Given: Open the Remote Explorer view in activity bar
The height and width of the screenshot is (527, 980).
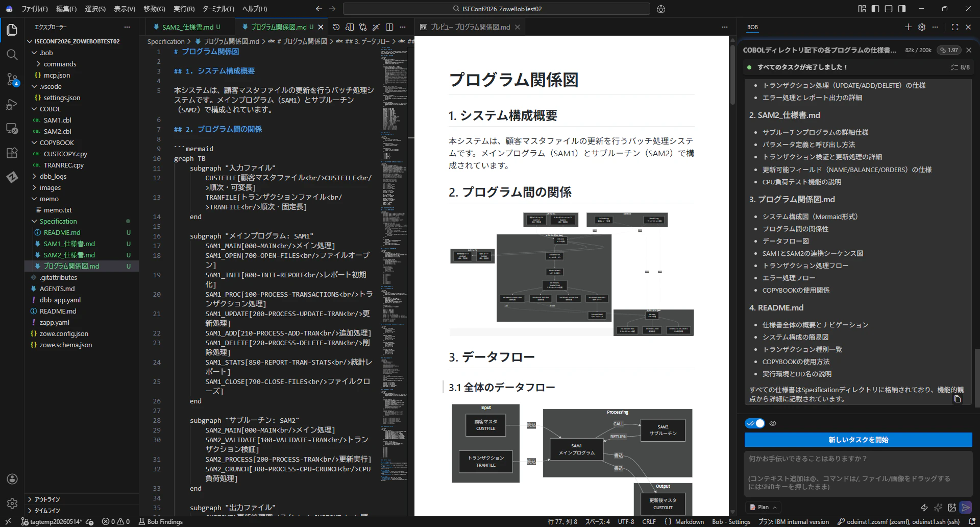Looking at the screenshot, I should [12, 128].
